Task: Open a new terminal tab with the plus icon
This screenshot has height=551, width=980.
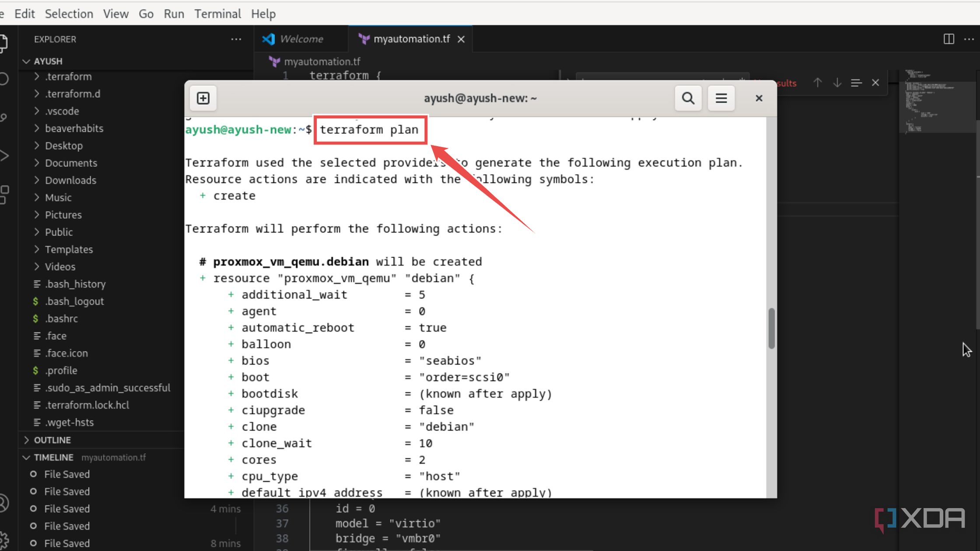Action: pyautogui.click(x=203, y=98)
